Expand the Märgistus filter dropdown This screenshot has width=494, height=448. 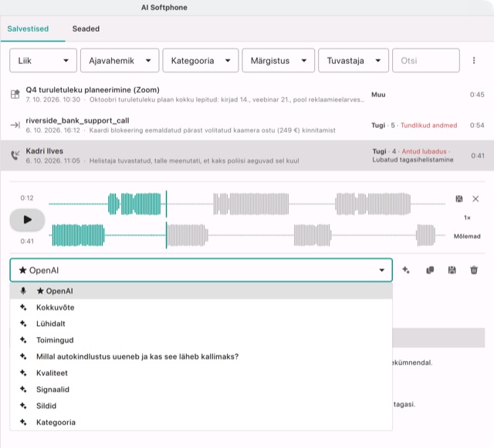pos(278,60)
